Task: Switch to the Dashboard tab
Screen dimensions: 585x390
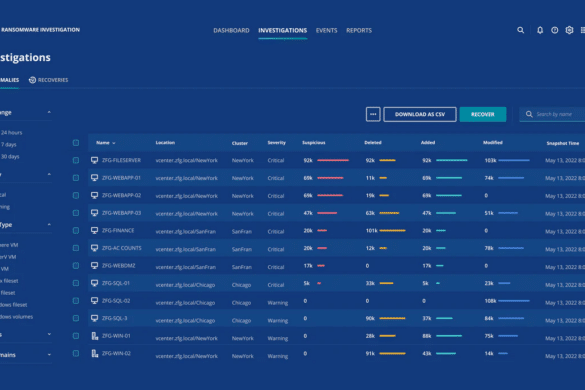Action: pyautogui.click(x=231, y=31)
